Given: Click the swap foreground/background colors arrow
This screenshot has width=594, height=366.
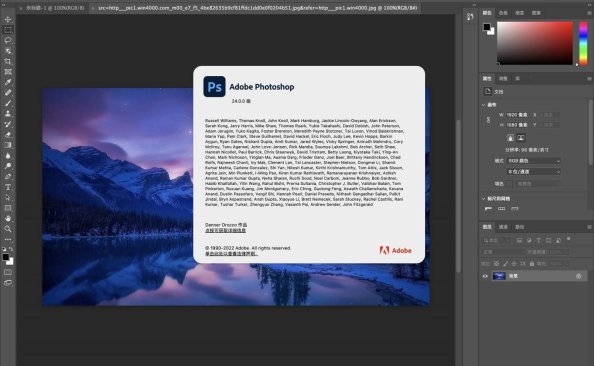Looking at the screenshot, I should point(11,249).
